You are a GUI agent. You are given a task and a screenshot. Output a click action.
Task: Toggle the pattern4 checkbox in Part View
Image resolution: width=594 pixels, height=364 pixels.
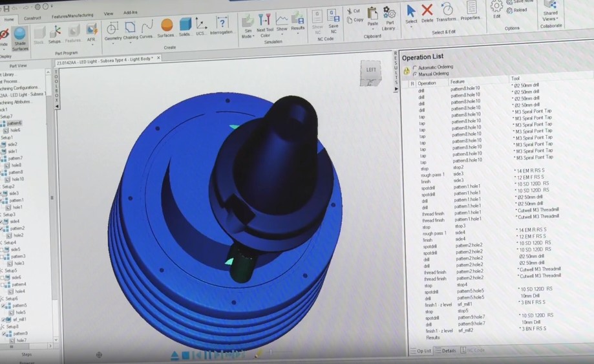click(x=3, y=284)
